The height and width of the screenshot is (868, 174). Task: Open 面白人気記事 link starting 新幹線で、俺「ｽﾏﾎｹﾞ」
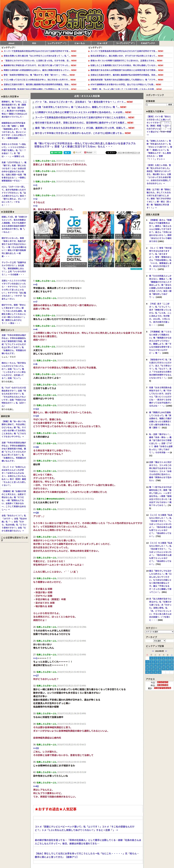(x=14, y=110)
